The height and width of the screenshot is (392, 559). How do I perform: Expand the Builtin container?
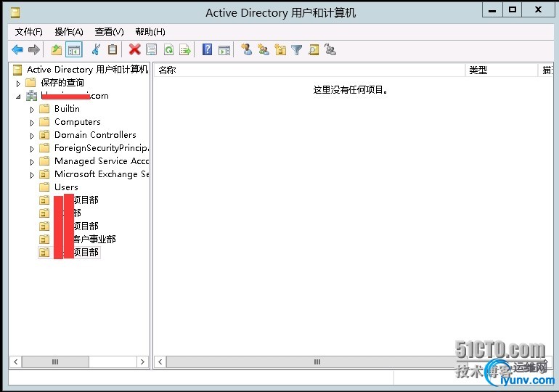[32, 110]
